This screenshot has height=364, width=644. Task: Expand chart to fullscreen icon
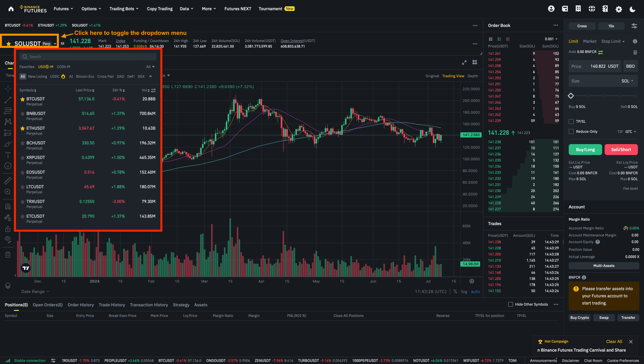464,63
